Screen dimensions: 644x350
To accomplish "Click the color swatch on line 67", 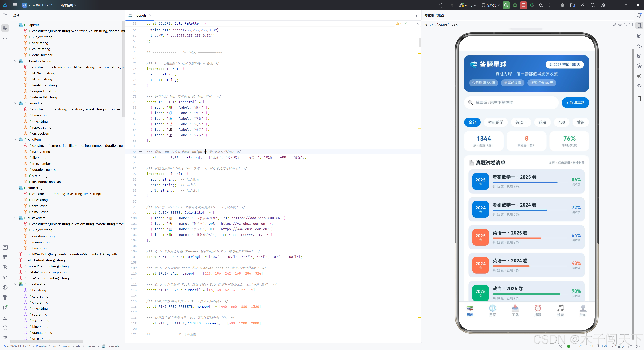I will pos(140,36).
